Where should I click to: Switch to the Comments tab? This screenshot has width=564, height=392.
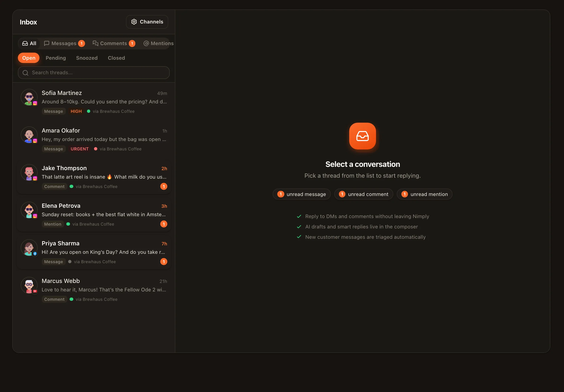(114, 43)
